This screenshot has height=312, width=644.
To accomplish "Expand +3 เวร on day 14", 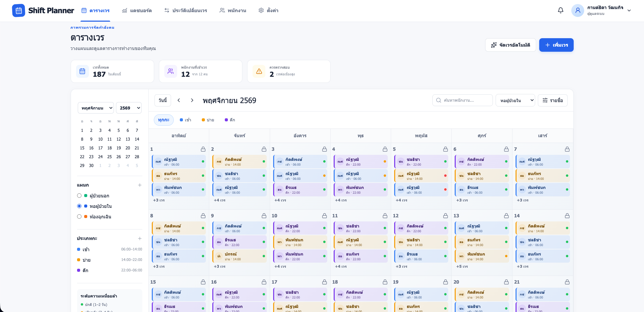I will [523, 266].
